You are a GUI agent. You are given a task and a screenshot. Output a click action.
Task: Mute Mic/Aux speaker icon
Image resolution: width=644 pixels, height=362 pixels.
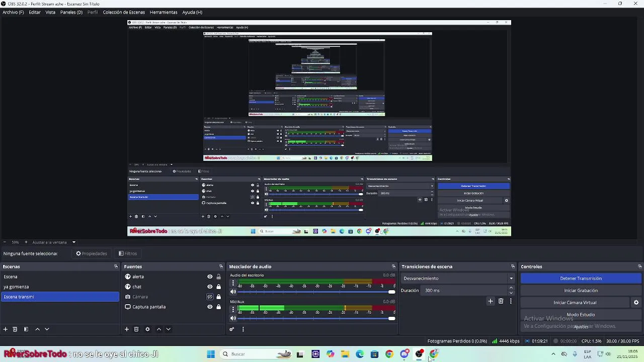233,318
